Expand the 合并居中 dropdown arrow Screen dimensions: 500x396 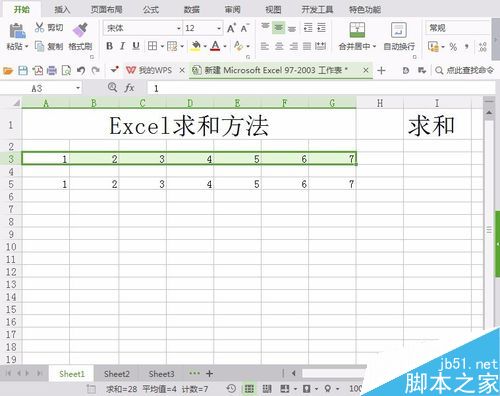tap(374, 46)
